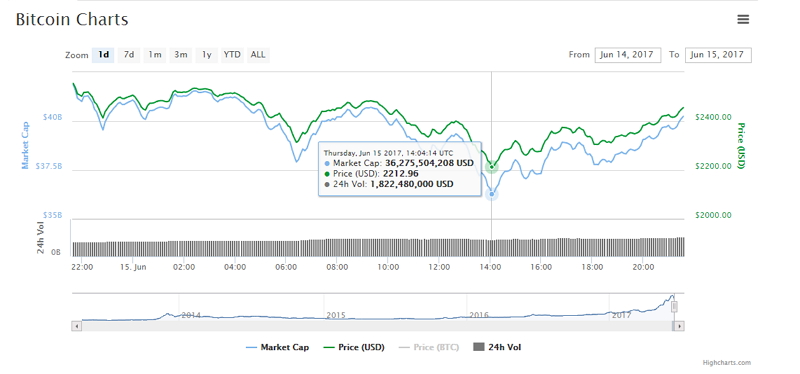
Task: Set zoom range to 7d
Action: [x=129, y=55]
